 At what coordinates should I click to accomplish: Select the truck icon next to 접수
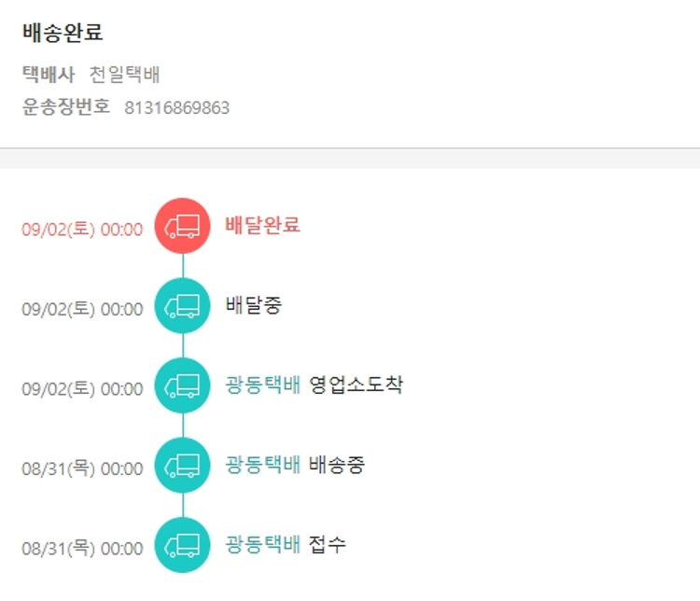(x=182, y=544)
